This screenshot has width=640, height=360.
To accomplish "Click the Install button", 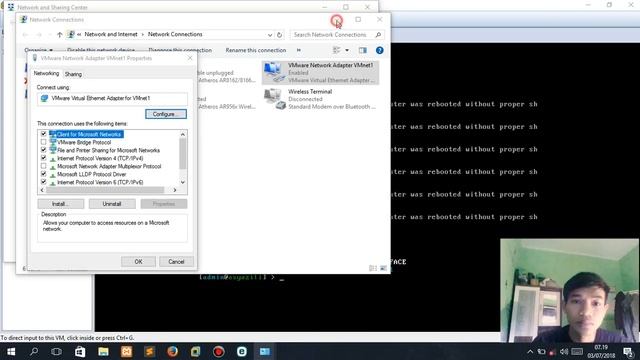I will click(60, 204).
